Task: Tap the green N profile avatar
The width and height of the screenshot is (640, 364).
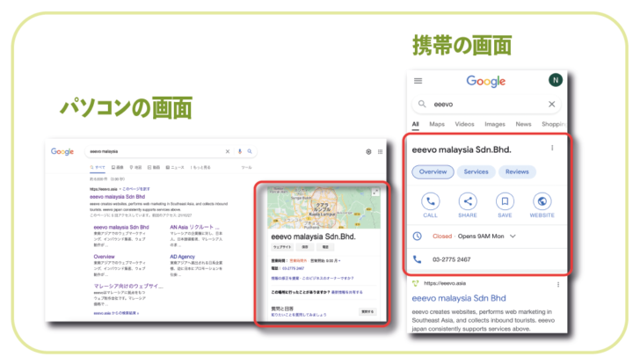Action: (555, 81)
